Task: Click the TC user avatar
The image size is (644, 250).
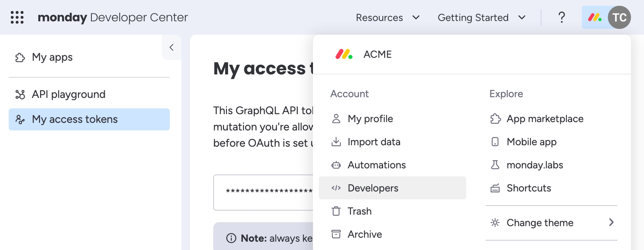Action: pos(619,17)
